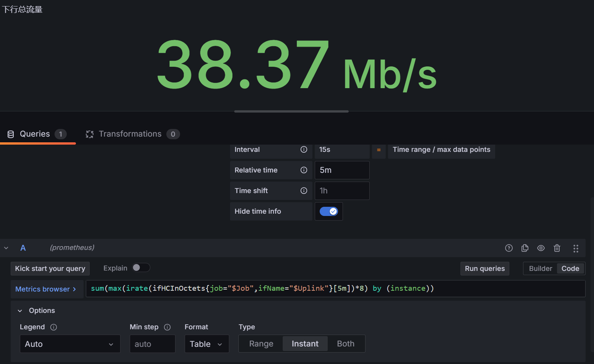Click the query name A
Image resolution: width=594 pixels, height=364 pixels.
23,248
